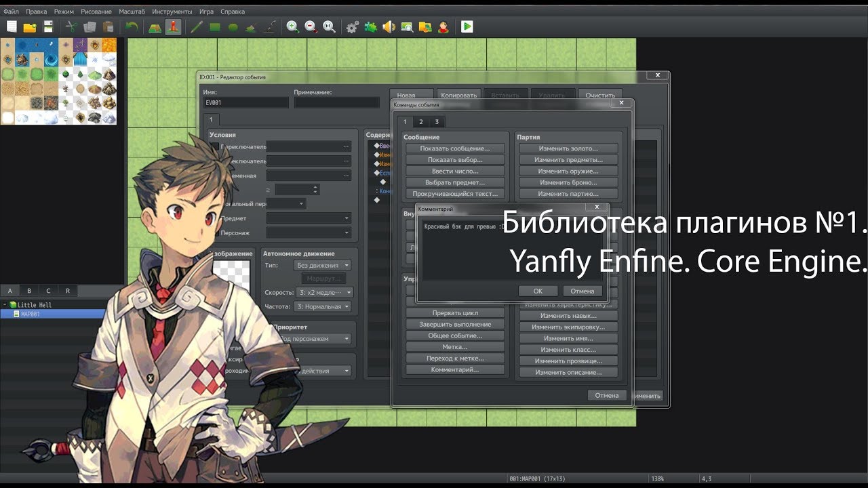Open the Предмет condition dropdown

(309, 218)
